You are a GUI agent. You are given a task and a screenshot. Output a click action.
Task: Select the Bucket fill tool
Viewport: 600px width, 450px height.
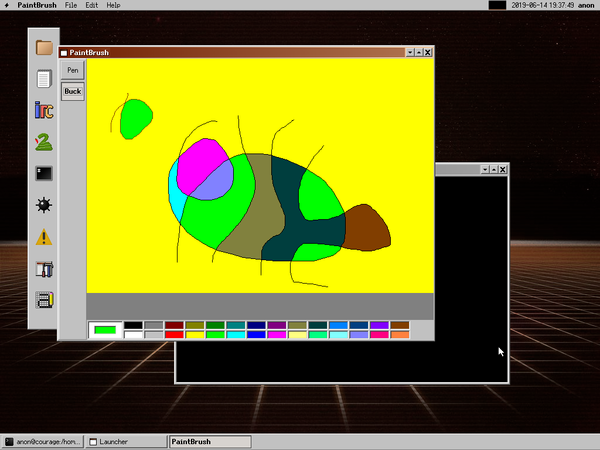(73, 91)
